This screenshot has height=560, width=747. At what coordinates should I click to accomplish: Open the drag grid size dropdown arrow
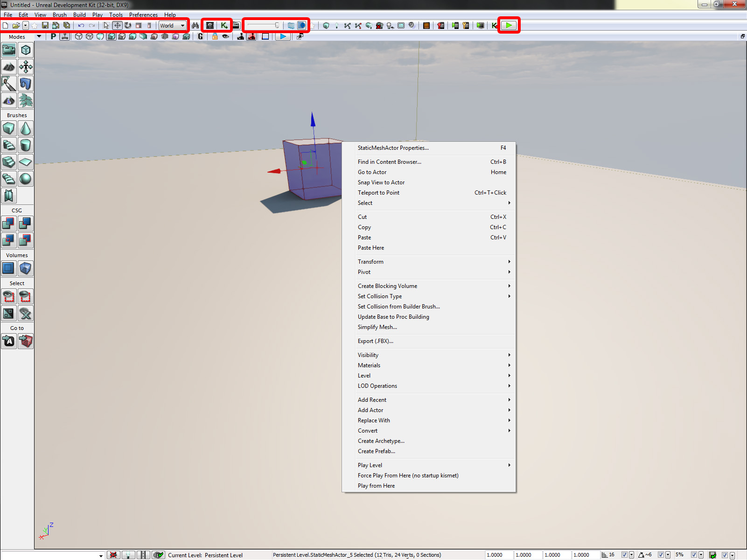point(632,555)
